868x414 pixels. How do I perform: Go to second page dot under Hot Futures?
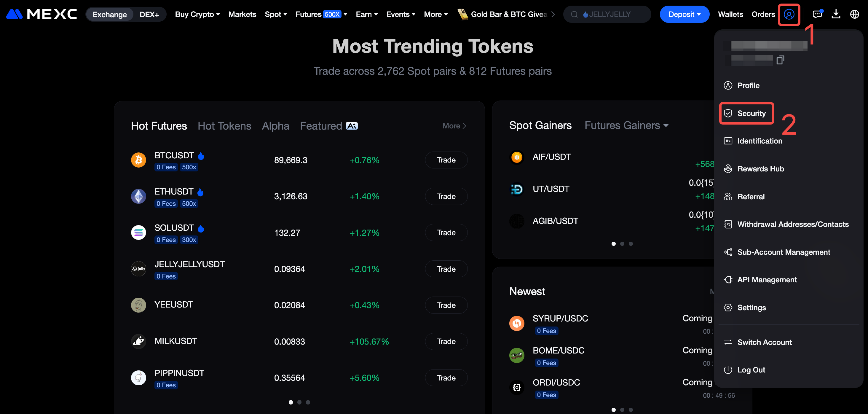coord(299,402)
